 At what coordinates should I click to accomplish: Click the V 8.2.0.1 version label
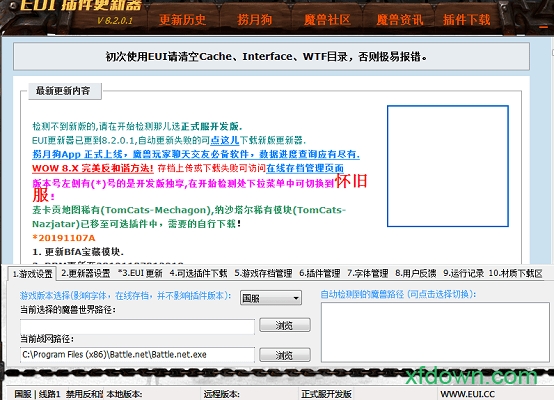pyautogui.click(x=115, y=20)
